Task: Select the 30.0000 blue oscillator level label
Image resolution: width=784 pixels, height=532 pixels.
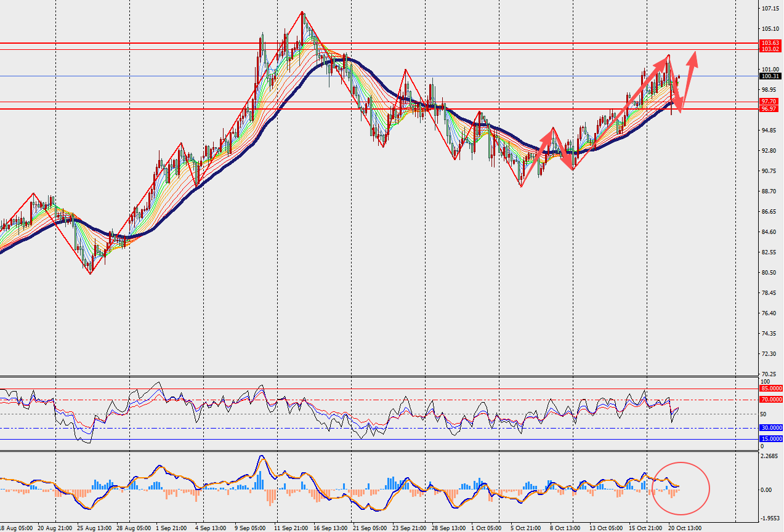Action: click(x=771, y=427)
